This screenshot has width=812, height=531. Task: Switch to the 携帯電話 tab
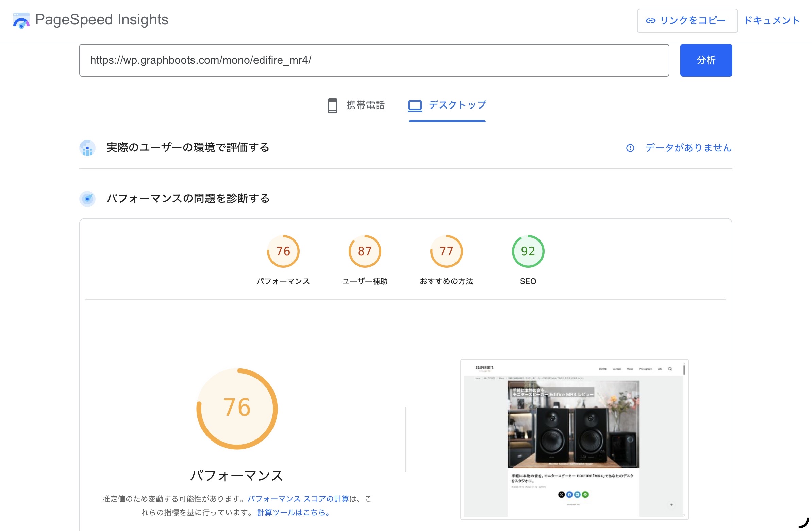[x=365, y=106]
